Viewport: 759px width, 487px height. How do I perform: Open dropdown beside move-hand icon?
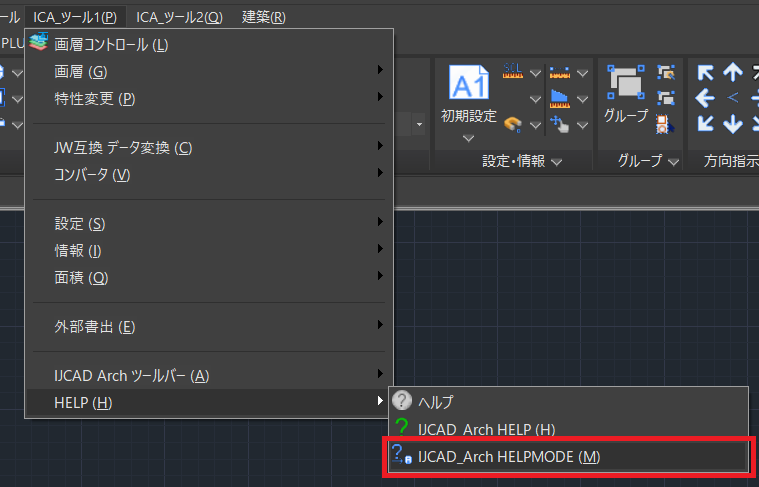coord(583,125)
